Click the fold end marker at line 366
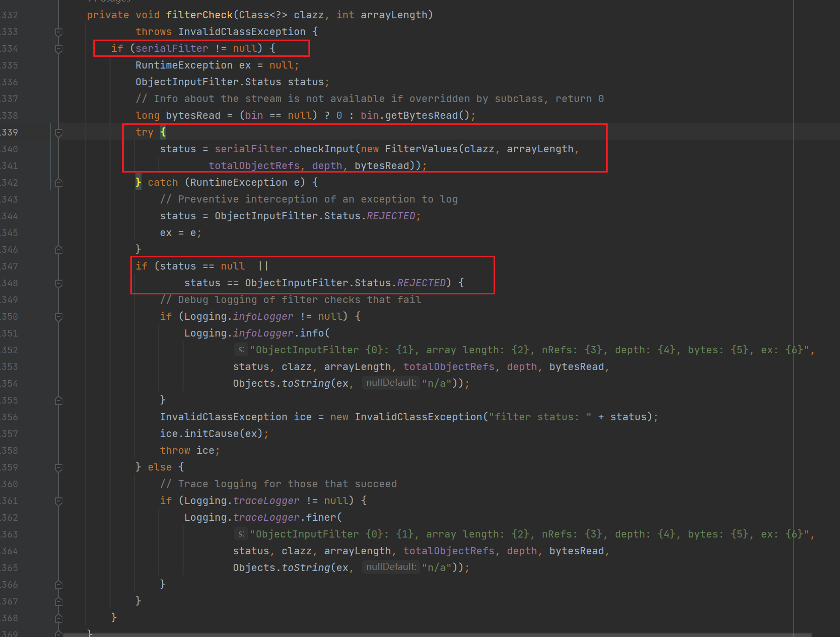 pyautogui.click(x=58, y=585)
